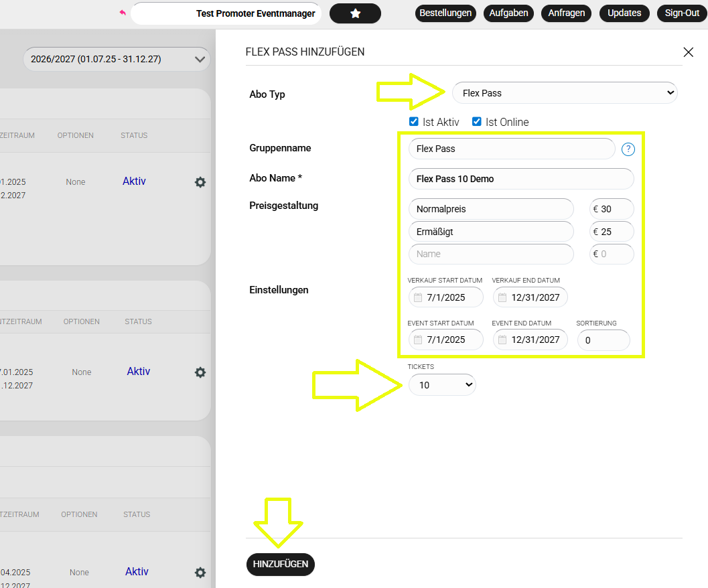
Task: Expand the Abo Typ dropdown
Action: 565,93
